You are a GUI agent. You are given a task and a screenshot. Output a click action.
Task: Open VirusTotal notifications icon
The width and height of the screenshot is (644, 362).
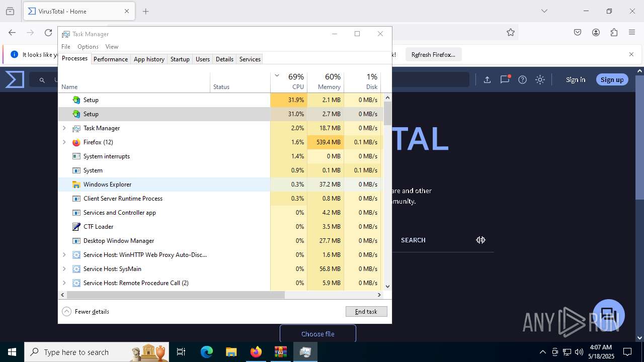tap(505, 79)
